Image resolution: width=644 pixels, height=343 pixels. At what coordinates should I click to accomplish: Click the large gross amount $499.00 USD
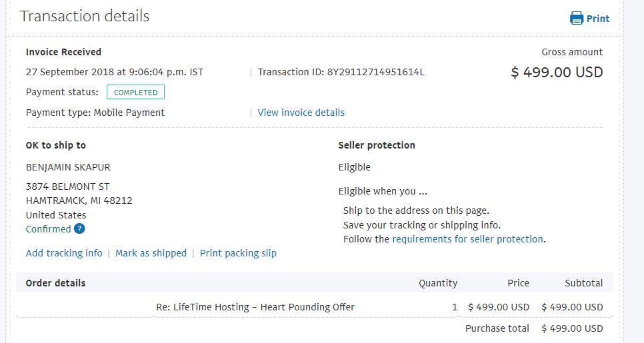click(x=557, y=73)
